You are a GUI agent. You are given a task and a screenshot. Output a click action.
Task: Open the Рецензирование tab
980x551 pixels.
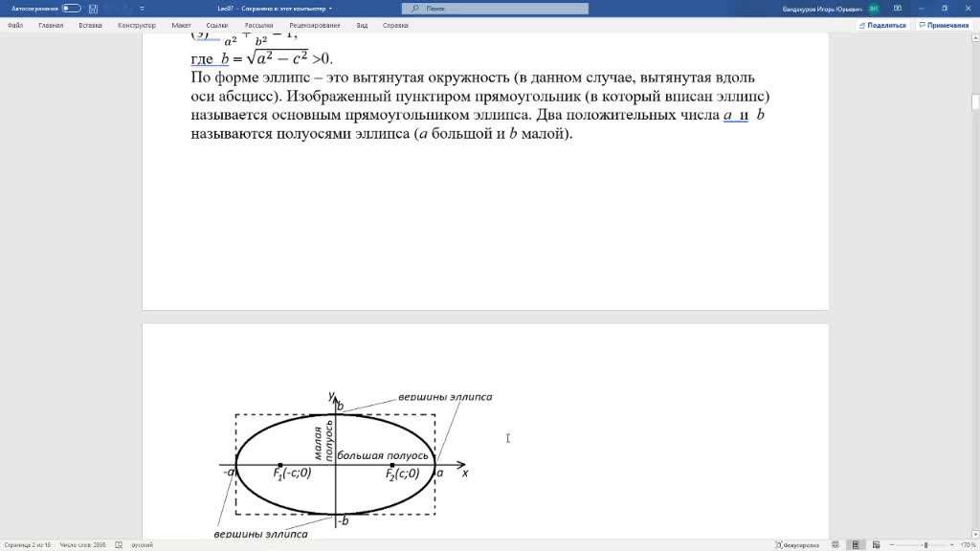point(315,26)
